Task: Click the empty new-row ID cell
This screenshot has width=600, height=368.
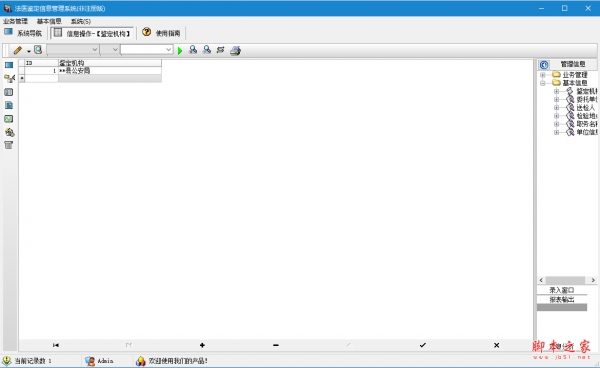Action: 41,78
